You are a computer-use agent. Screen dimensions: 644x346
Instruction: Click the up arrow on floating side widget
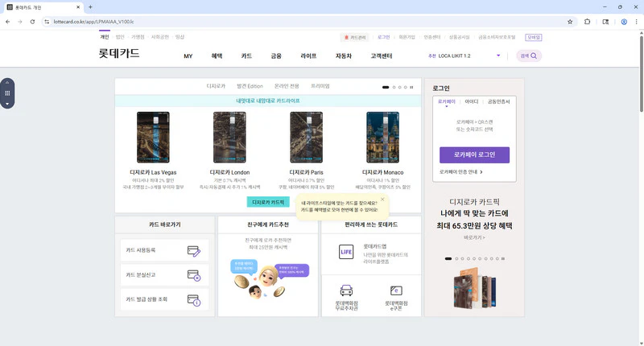pyautogui.click(x=7, y=83)
